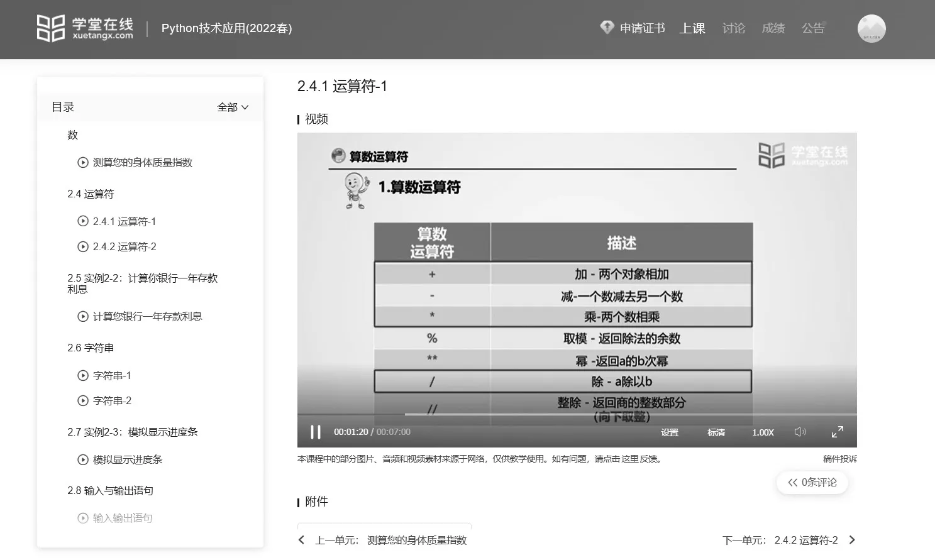This screenshot has height=560, width=935.
Task: Open lesson 模拟显示进度条
Action: point(128,460)
